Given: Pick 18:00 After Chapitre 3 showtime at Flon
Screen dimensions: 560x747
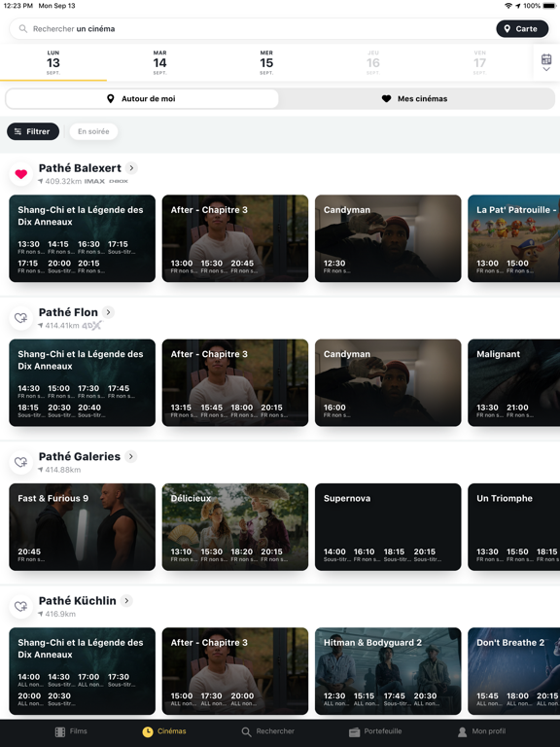Looking at the screenshot, I should click(x=242, y=410).
